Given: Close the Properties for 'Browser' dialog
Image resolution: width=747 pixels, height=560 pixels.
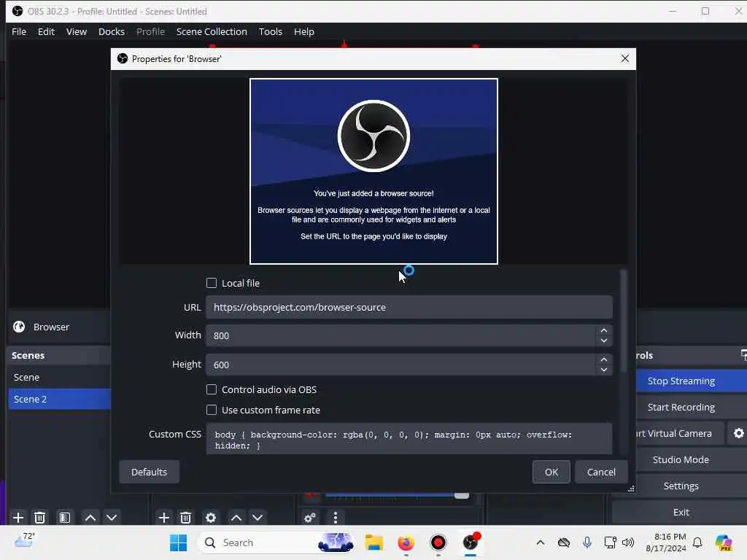Looking at the screenshot, I should point(625,58).
